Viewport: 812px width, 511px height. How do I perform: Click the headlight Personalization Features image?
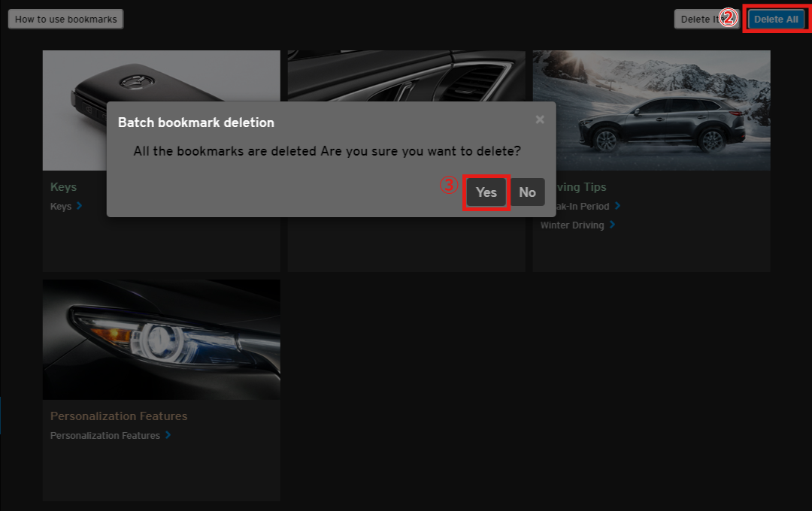(x=161, y=340)
